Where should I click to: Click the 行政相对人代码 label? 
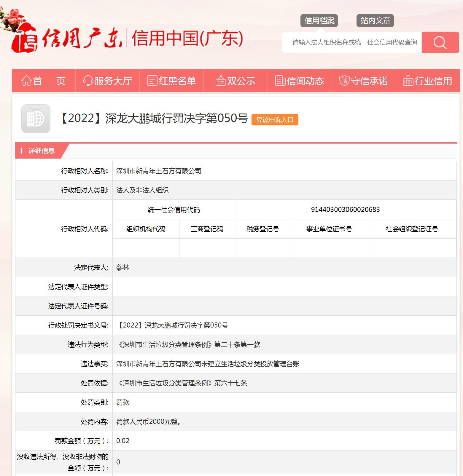[85, 229]
